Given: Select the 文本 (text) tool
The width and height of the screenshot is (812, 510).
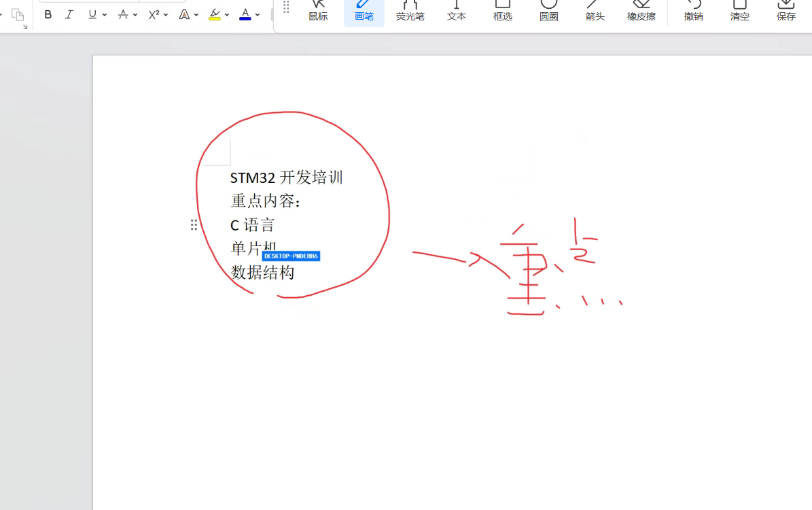Looking at the screenshot, I should pos(456,12).
